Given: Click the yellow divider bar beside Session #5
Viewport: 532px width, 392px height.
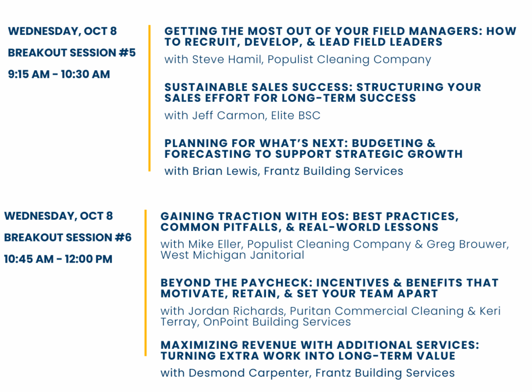Looking at the screenshot, I should (x=149, y=98).
